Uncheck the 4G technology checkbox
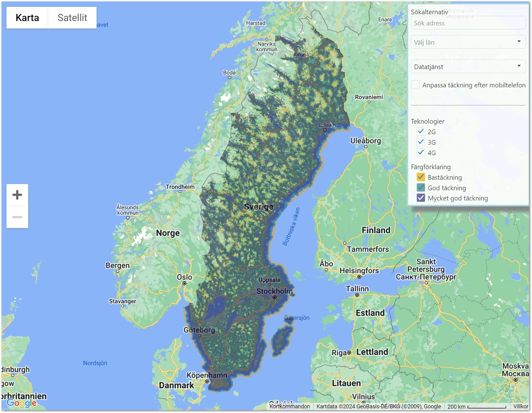The height and width of the screenshot is (413, 532). click(421, 152)
